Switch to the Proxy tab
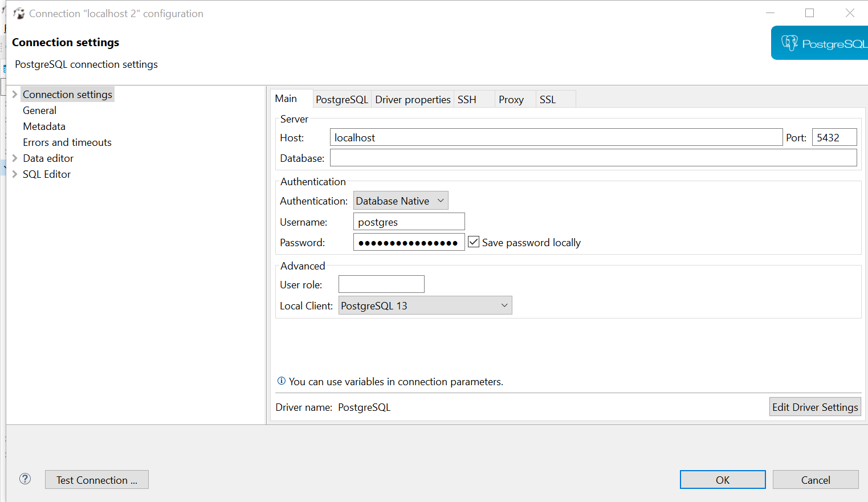Screen dimensions: 868x502 (x=511, y=99)
